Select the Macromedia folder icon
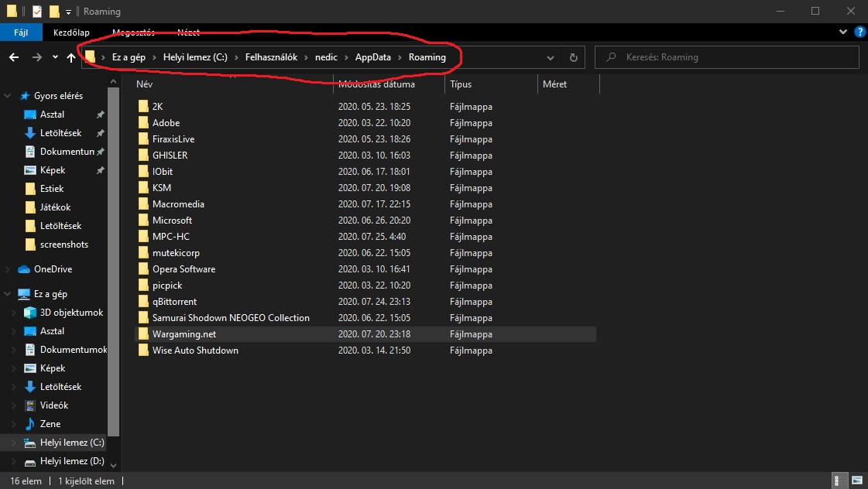The image size is (868, 489). click(143, 203)
